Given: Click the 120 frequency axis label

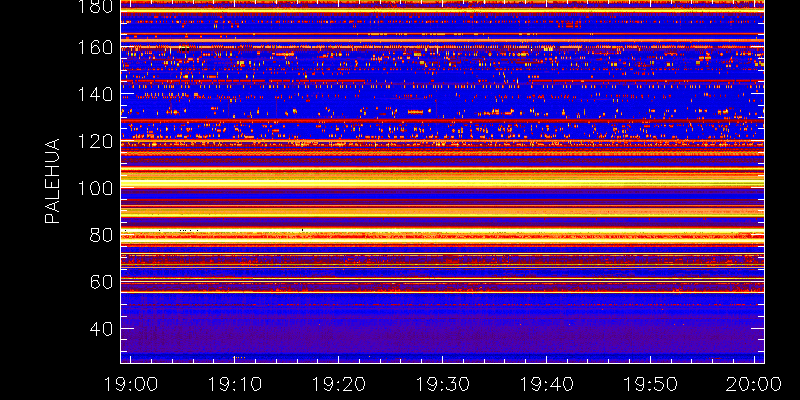Looking at the screenshot, I should 95,141.
